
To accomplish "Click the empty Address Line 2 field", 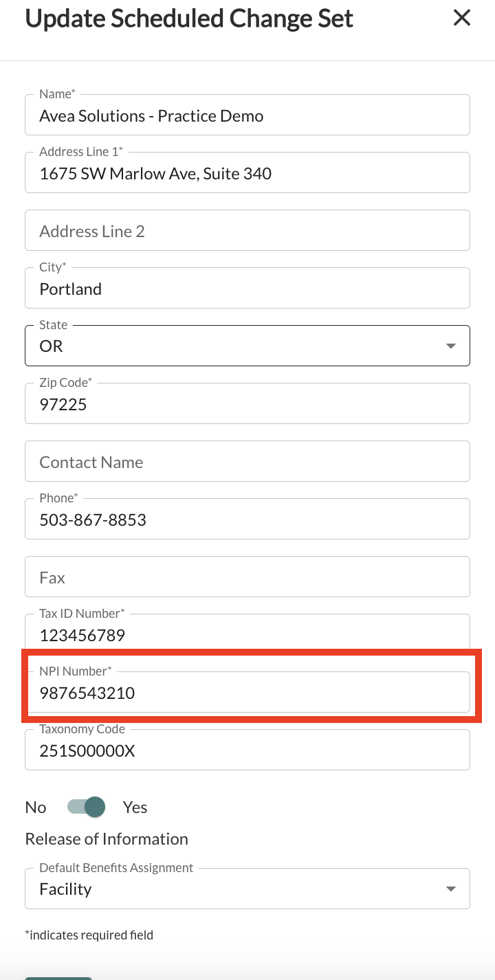I will tap(247, 231).
